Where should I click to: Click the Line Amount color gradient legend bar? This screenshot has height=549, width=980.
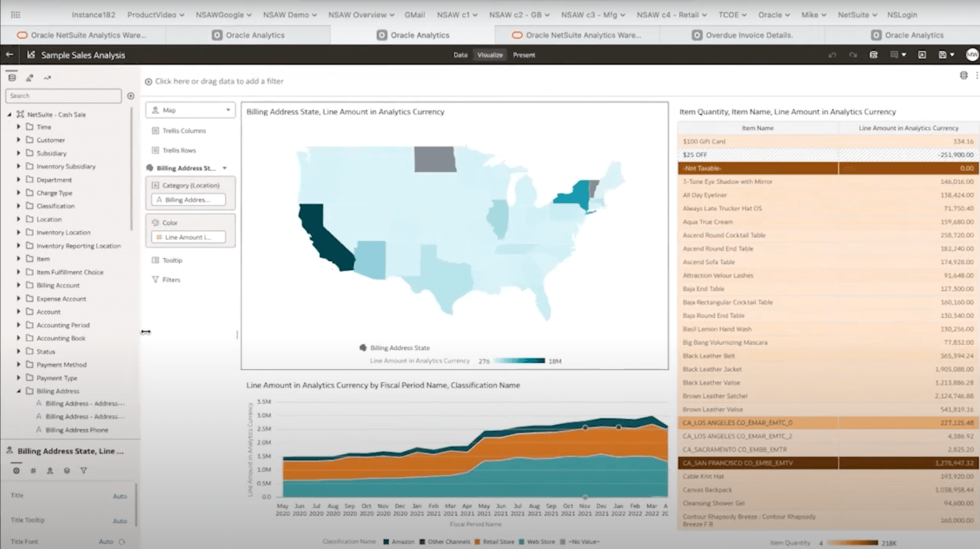point(519,361)
